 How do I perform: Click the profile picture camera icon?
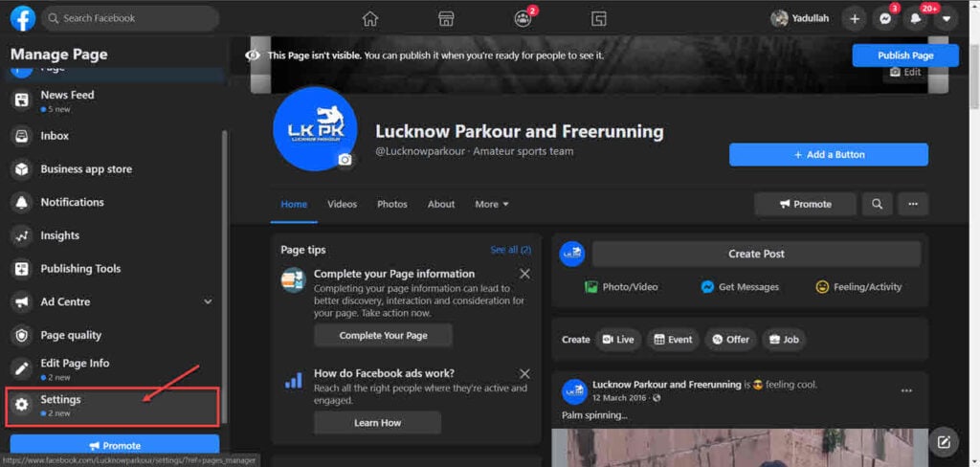pyautogui.click(x=345, y=160)
